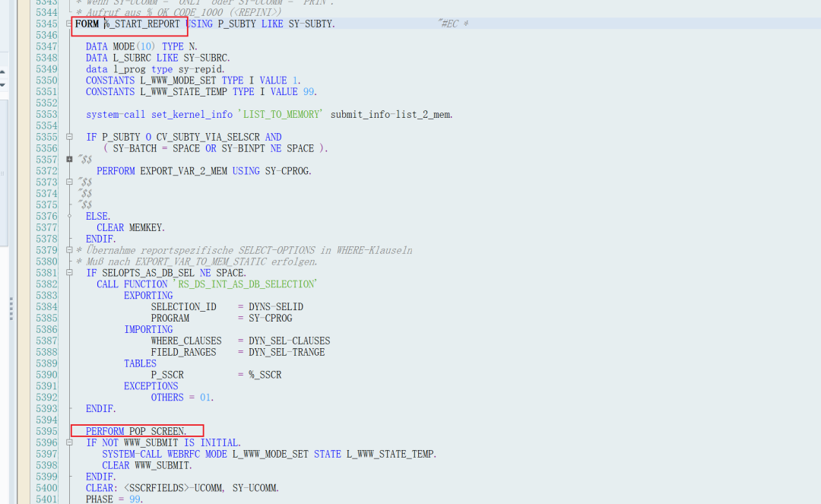
Task: Click the IMPORTING keyword
Action: pyautogui.click(x=148, y=330)
